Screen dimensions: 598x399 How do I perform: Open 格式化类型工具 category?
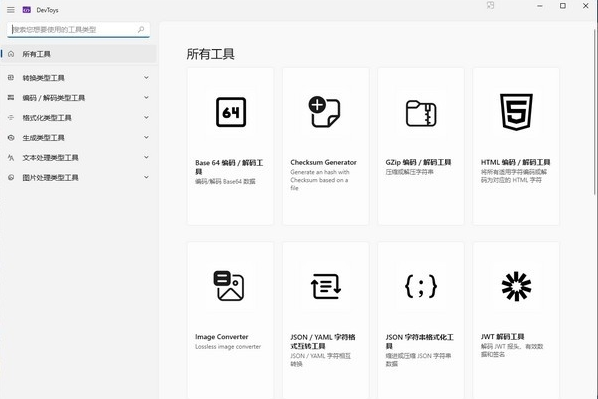click(78, 117)
